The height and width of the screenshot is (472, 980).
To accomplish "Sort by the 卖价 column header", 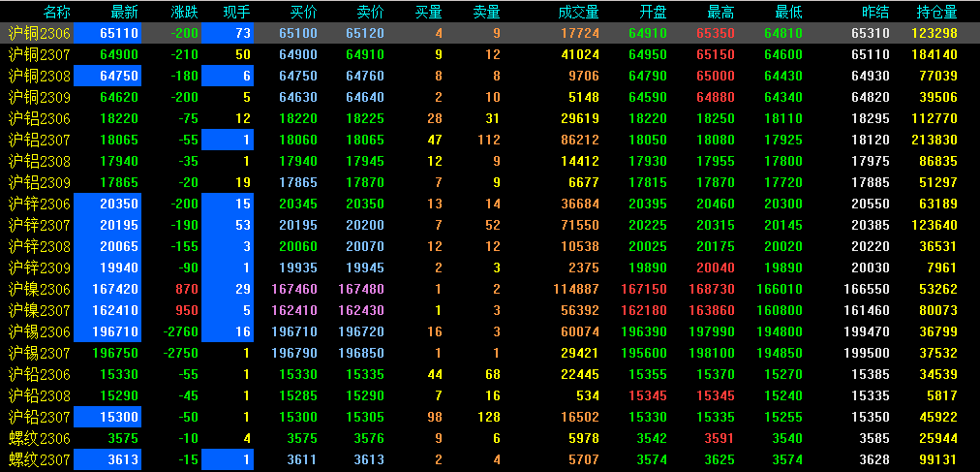I will pos(370,12).
